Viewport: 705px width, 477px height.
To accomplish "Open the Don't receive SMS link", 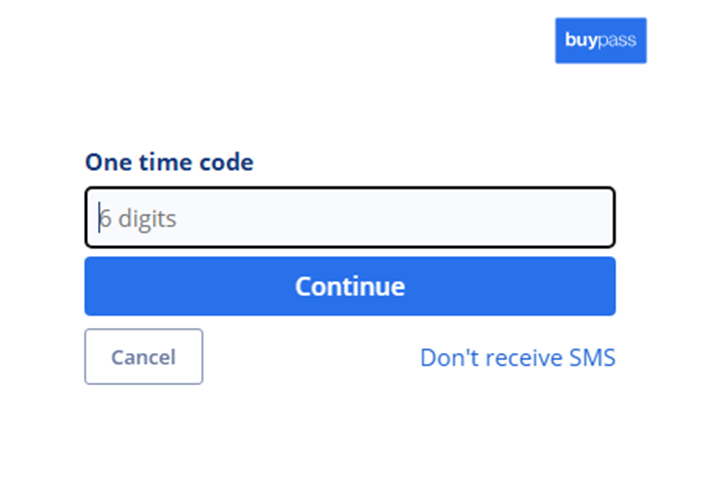I will coord(517,357).
